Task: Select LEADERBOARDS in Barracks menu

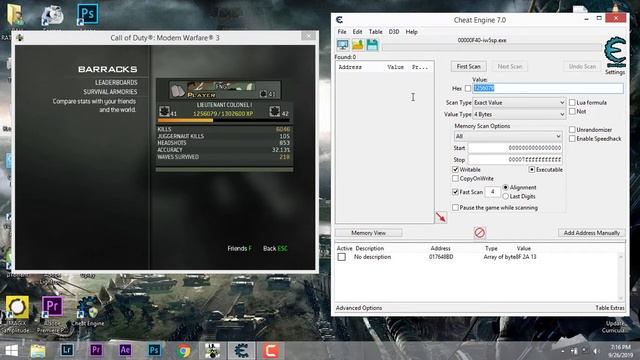Action: (116, 83)
